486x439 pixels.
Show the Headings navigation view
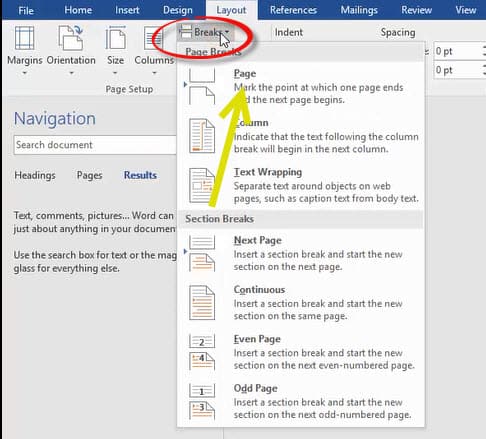(35, 175)
